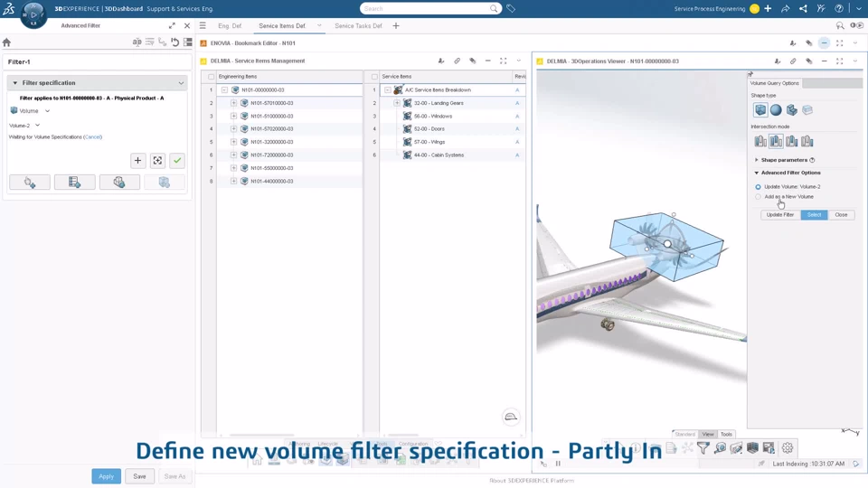Image resolution: width=868 pixels, height=488 pixels.
Task: Click the green checkmark validate icon
Action: pyautogui.click(x=177, y=161)
